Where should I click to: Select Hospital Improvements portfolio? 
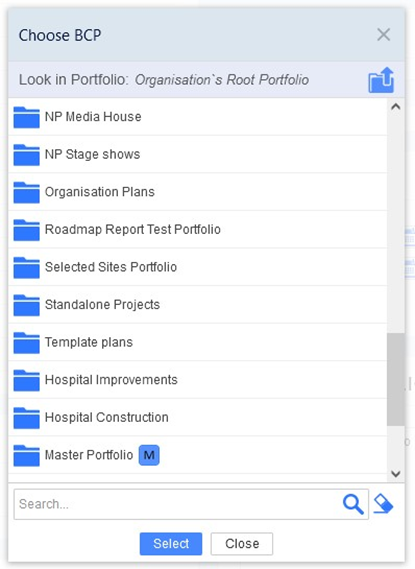(198, 380)
